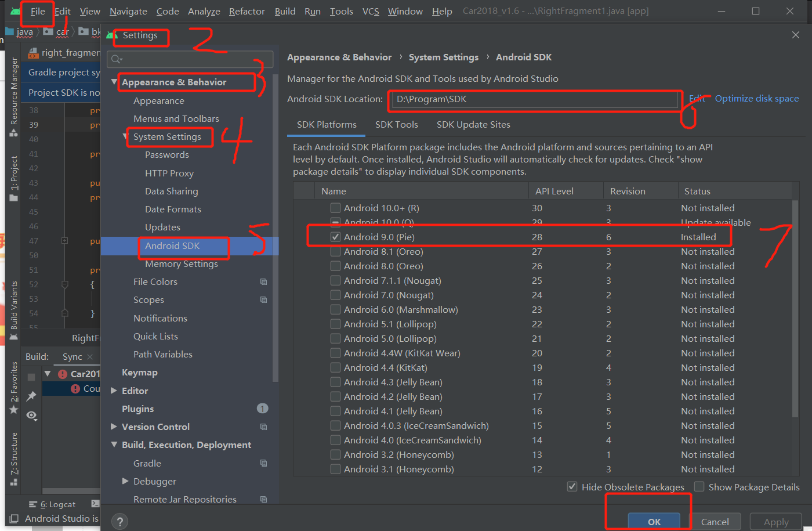Uncheck Hide Obsolete Packages

coord(572,487)
